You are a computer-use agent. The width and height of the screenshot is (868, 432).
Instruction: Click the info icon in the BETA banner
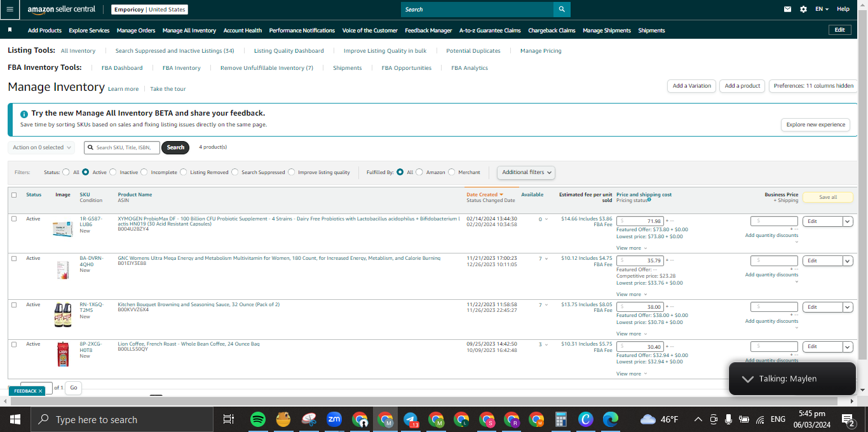pos(24,114)
